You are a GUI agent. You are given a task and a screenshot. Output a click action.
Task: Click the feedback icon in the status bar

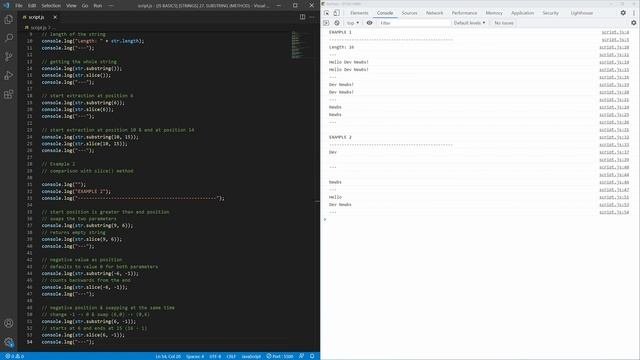301,356
